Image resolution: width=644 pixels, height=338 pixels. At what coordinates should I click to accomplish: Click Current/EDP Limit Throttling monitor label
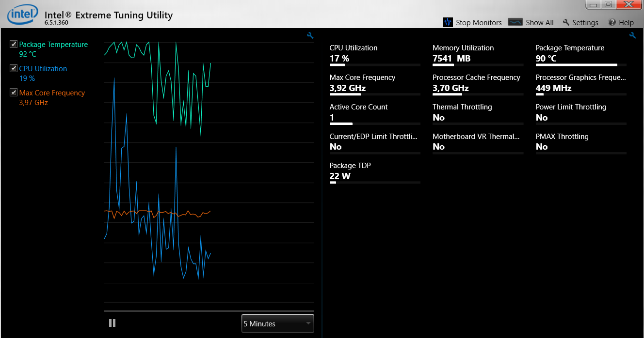(x=373, y=137)
